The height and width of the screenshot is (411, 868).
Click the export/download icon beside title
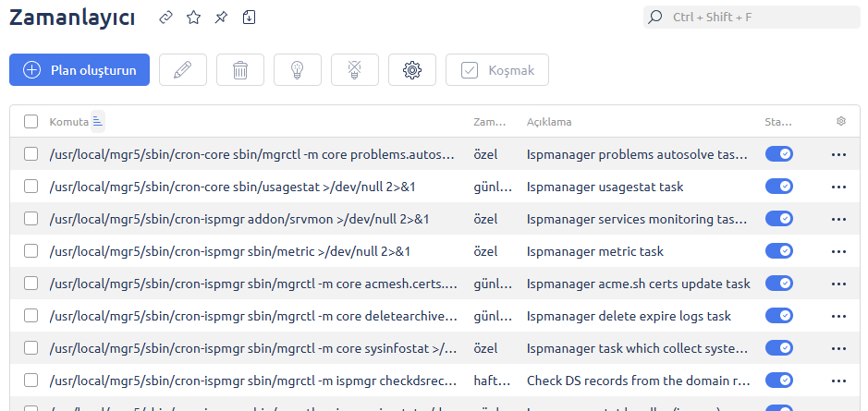249,18
